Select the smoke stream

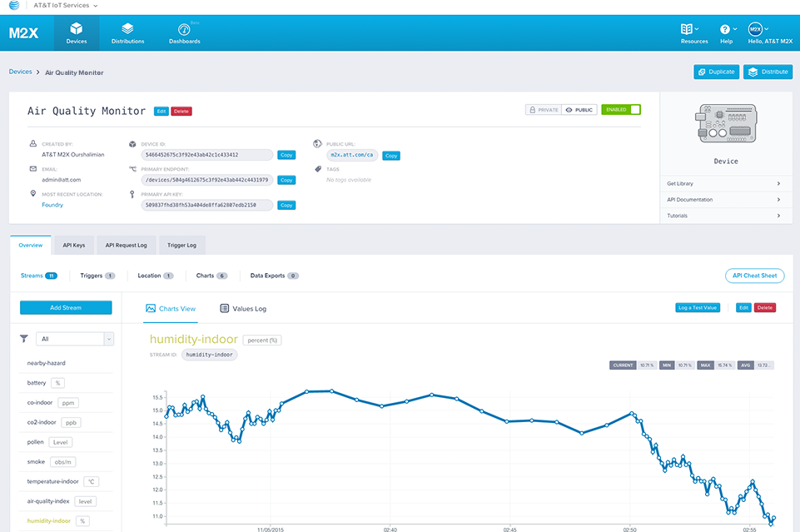point(67,462)
